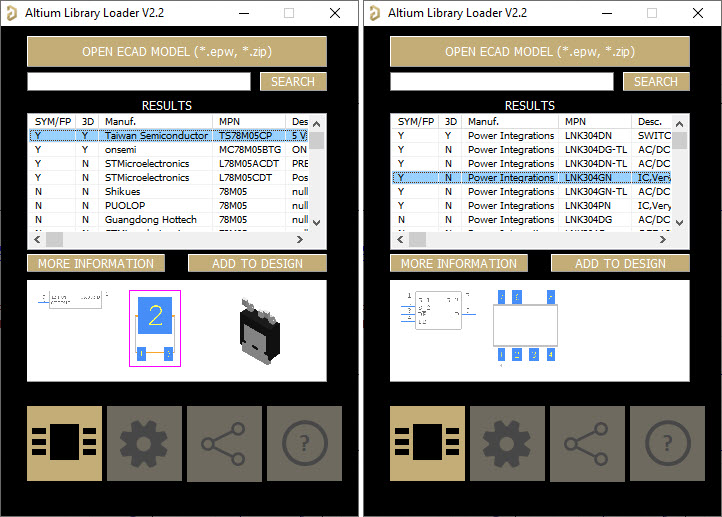
Task: Select the onsemi MC78M05BTG row
Action: coord(169,150)
